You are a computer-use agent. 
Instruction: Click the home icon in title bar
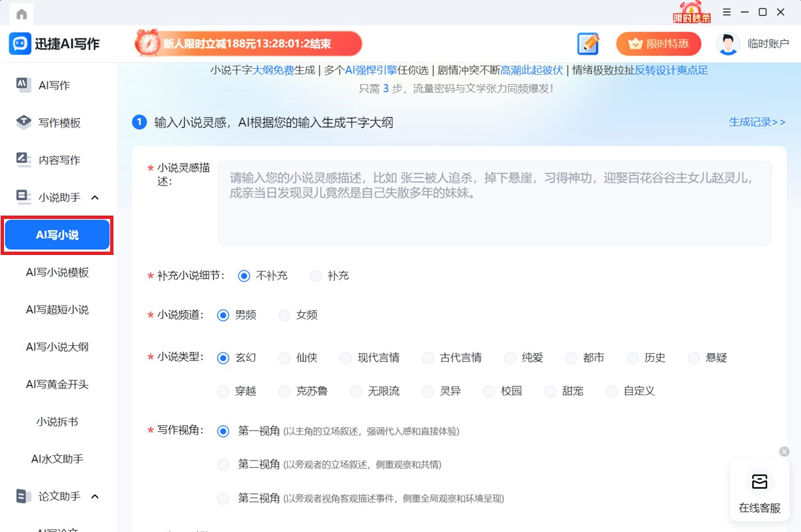pyautogui.click(x=21, y=14)
